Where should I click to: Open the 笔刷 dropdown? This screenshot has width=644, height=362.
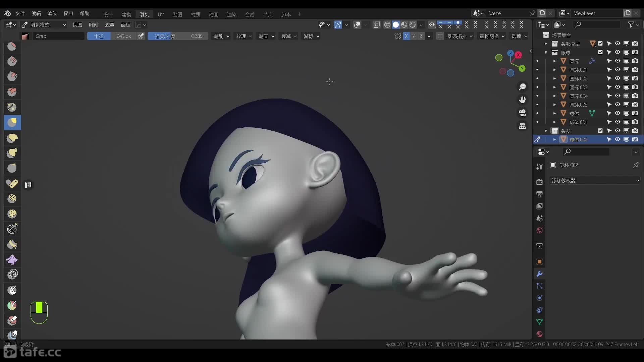tap(221, 36)
